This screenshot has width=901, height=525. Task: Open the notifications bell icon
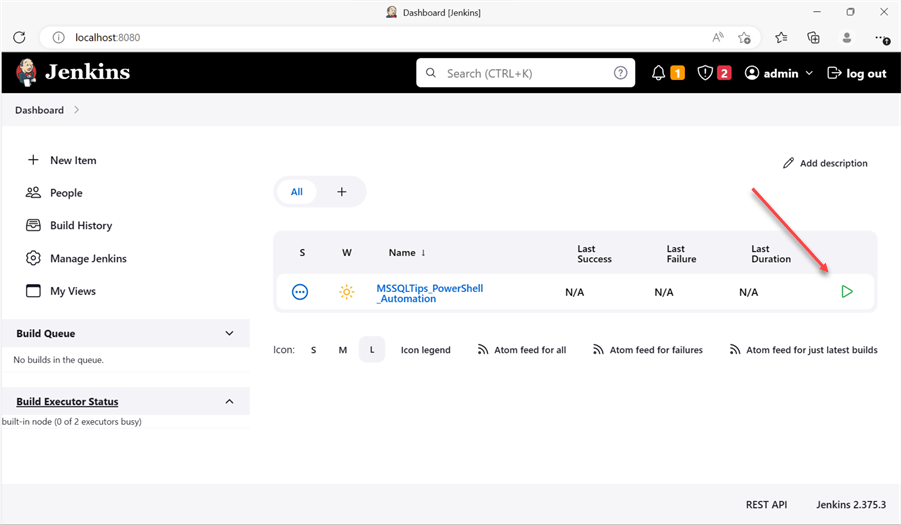[659, 73]
